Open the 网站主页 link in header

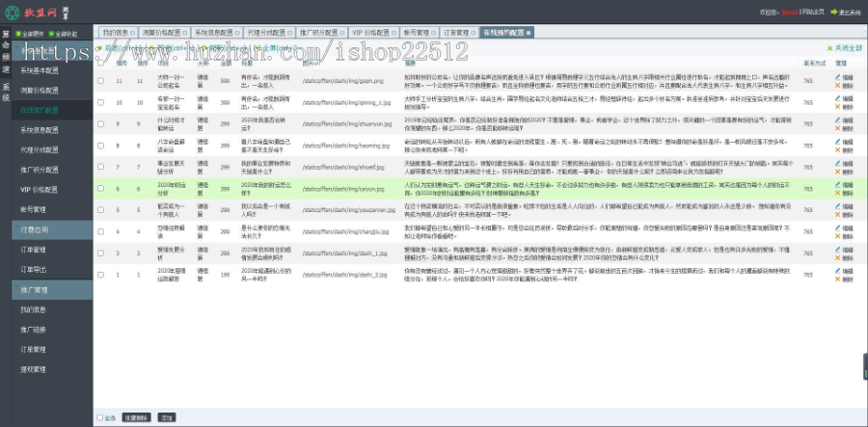click(813, 12)
